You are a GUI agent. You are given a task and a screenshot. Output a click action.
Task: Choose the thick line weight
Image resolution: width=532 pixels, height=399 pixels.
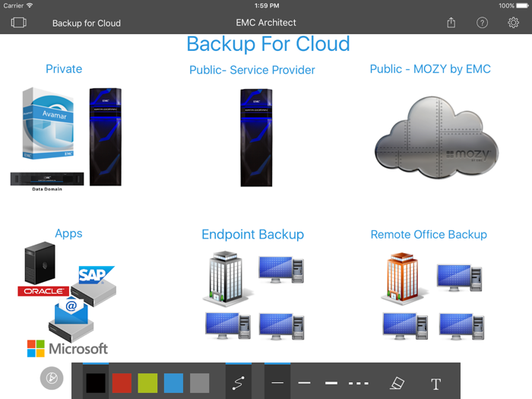click(x=331, y=383)
